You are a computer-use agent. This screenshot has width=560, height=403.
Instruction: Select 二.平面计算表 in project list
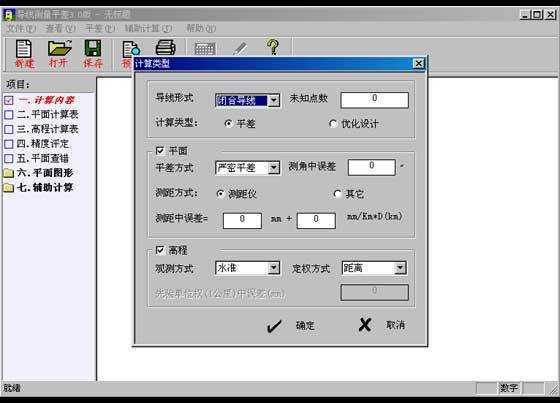point(48,115)
